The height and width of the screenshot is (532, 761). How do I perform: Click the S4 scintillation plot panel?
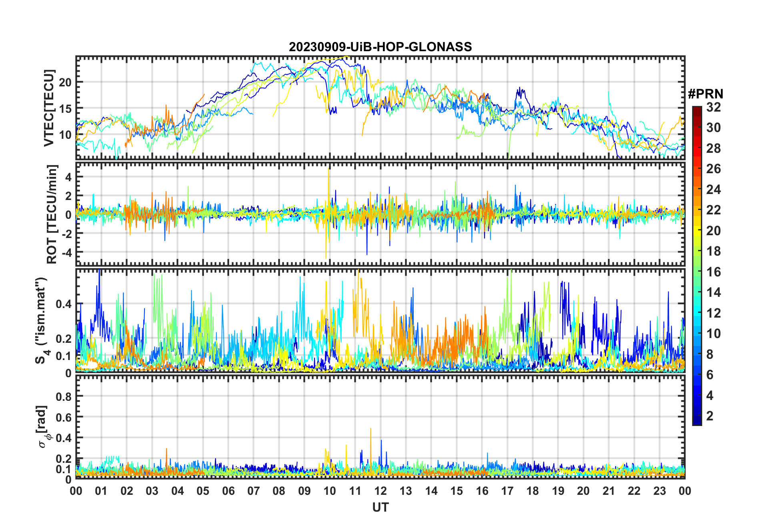coord(380,320)
